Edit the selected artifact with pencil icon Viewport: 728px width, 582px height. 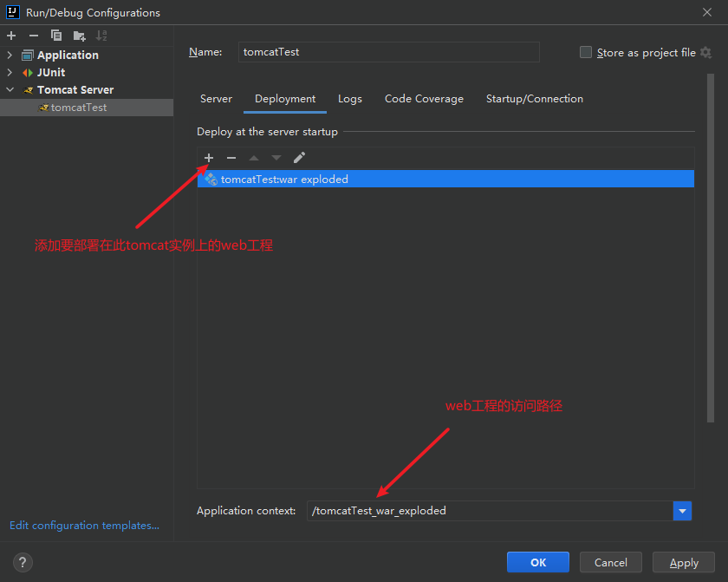(299, 158)
